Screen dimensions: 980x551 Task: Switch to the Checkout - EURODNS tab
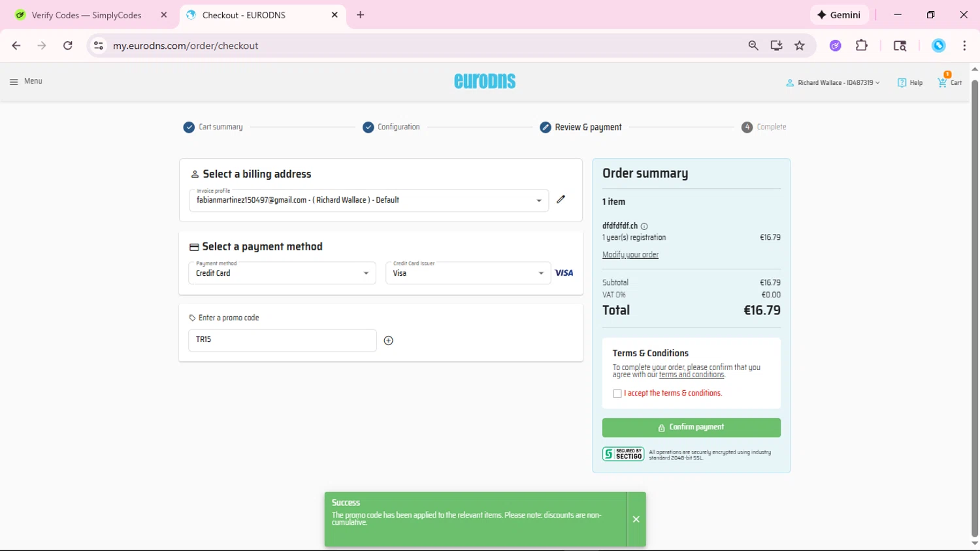(263, 15)
